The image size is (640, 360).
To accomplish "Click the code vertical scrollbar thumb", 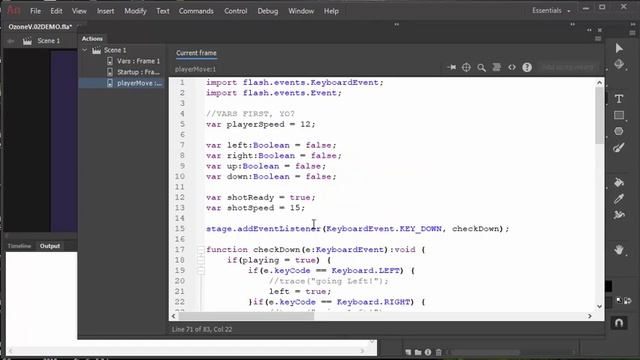I will tap(599, 116).
